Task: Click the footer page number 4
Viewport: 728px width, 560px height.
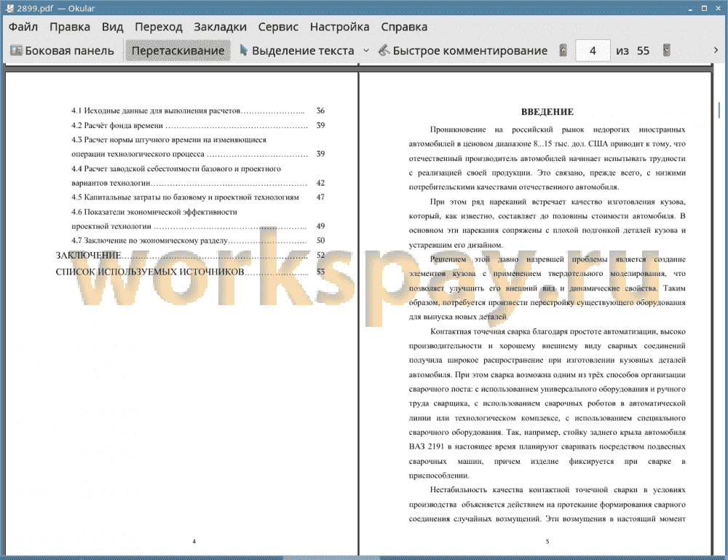Action: (x=194, y=541)
